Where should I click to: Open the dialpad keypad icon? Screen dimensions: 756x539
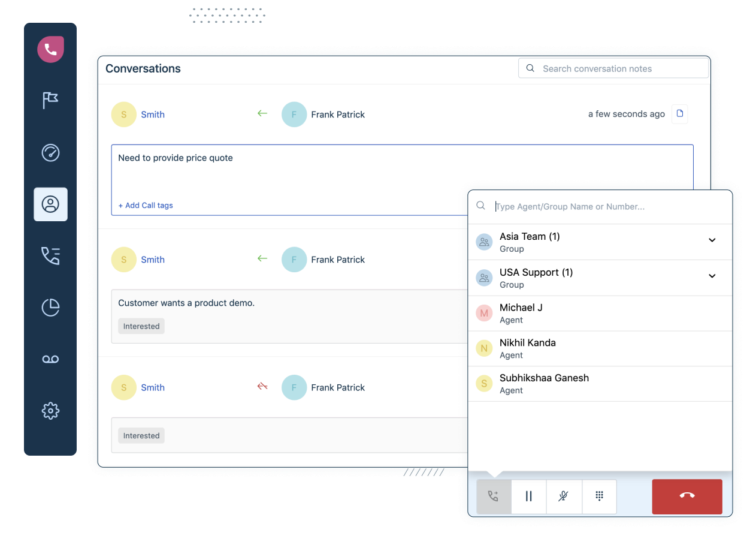click(599, 496)
